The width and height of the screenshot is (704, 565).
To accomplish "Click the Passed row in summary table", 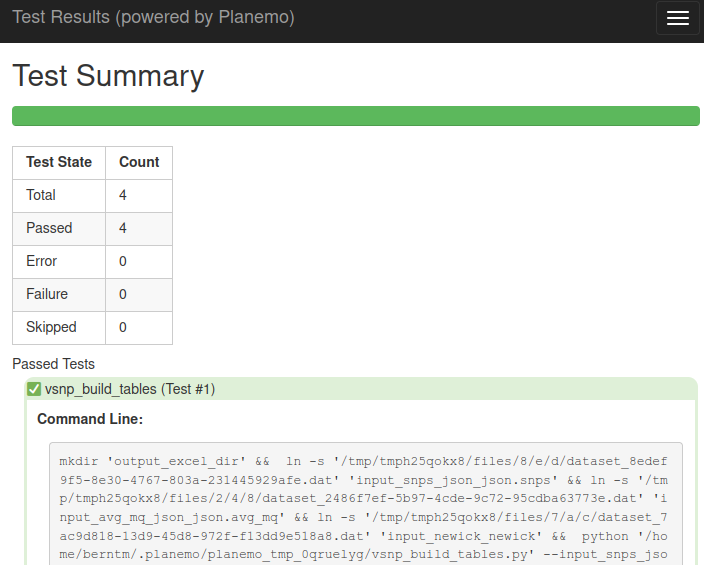I will [92, 229].
